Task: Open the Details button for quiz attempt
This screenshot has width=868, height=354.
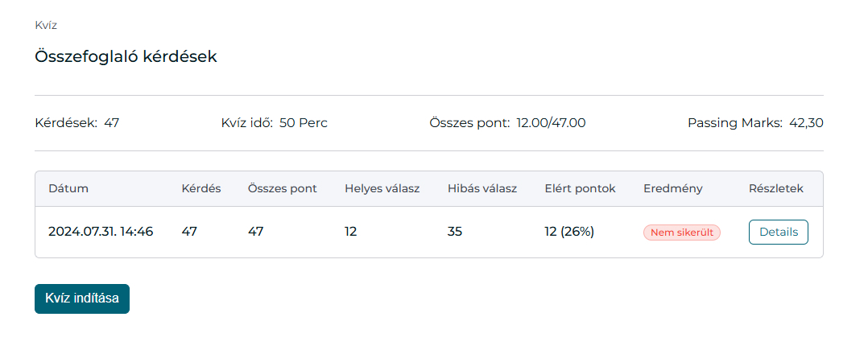Action: [x=779, y=232]
